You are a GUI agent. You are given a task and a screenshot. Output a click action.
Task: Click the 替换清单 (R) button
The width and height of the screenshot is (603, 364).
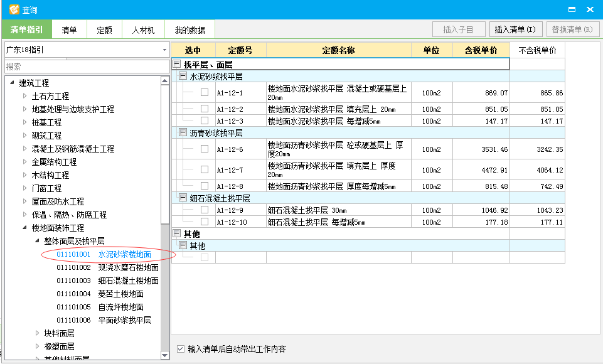point(572,29)
